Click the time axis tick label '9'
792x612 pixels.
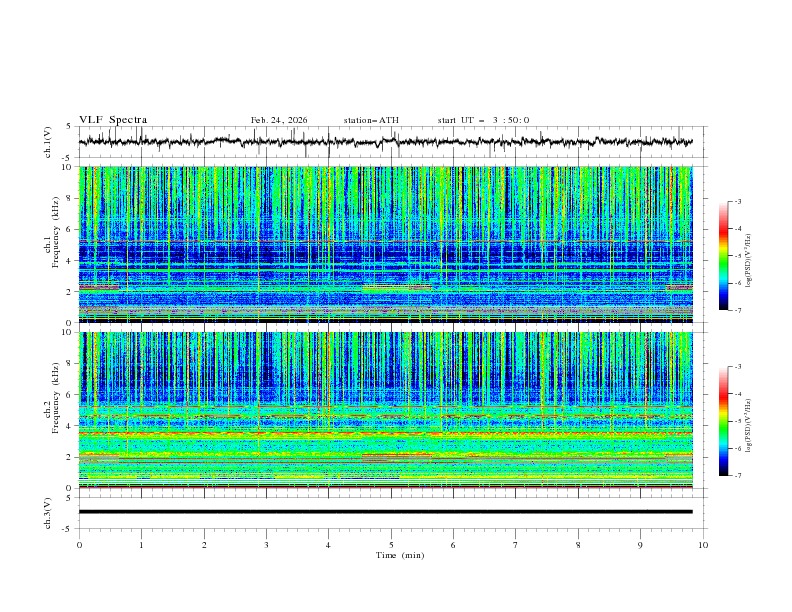pyautogui.click(x=640, y=545)
